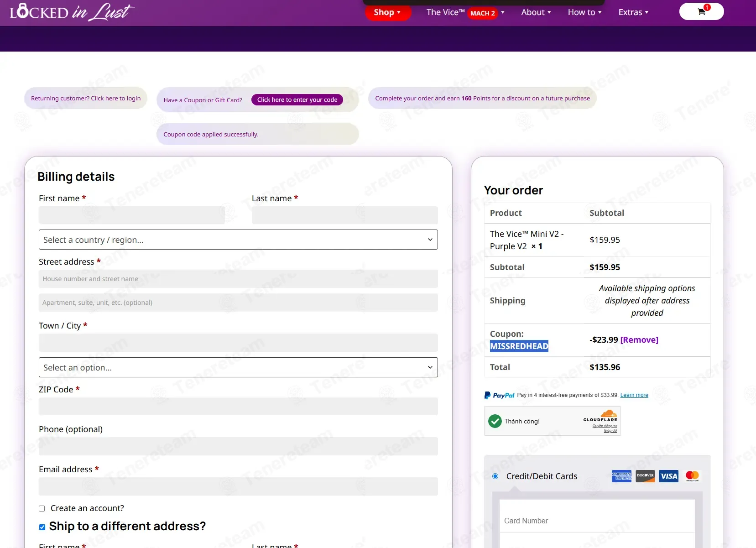Expand the Shop menu

click(387, 12)
